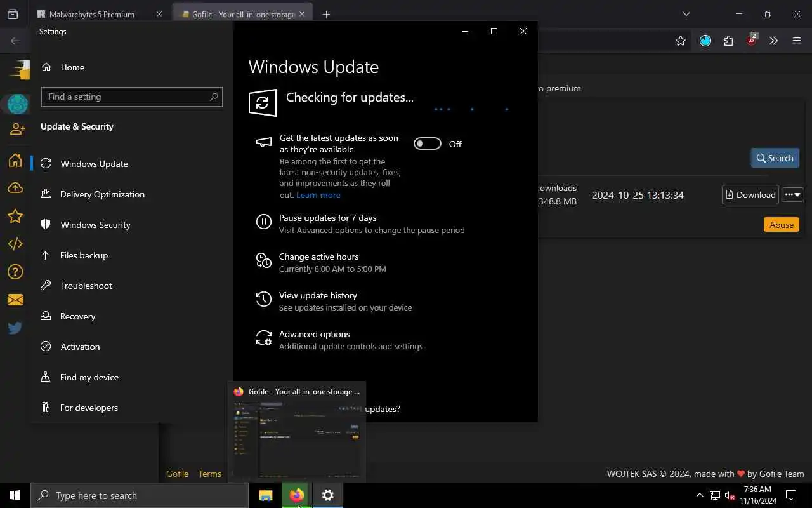Viewport: 812px width, 508px height.
Task: Show more tools overflow chevron
Action: [x=773, y=41]
